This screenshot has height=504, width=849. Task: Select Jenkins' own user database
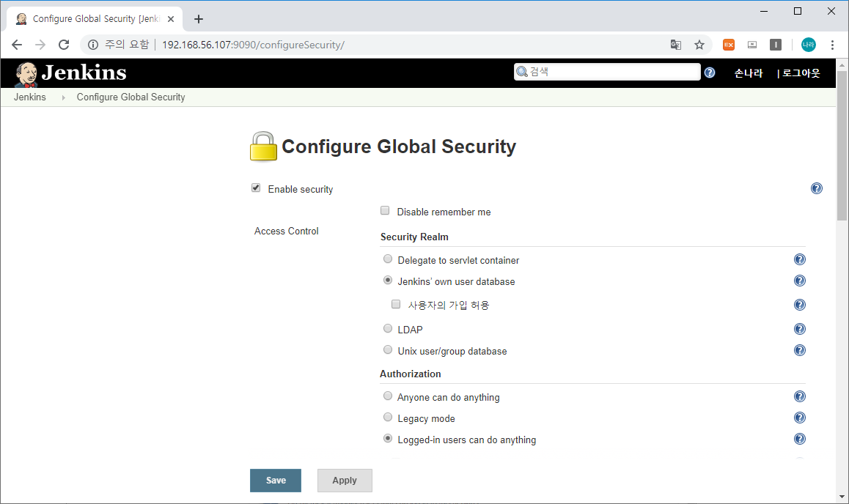[388, 280]
